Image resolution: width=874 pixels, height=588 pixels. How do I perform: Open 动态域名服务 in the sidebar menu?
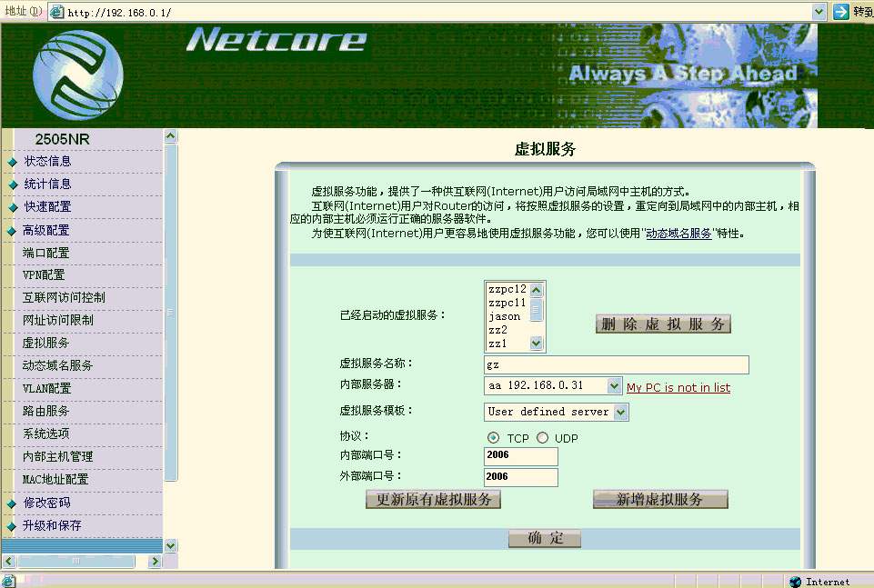point(57,365)
